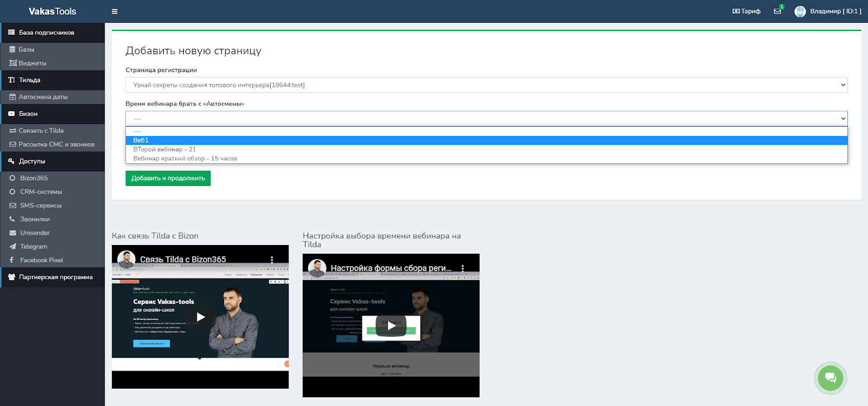Viewport: 868px width, 406px height.
Task: Toggle the hamburger sidebar menu icon
Action: tap(114, 11)
